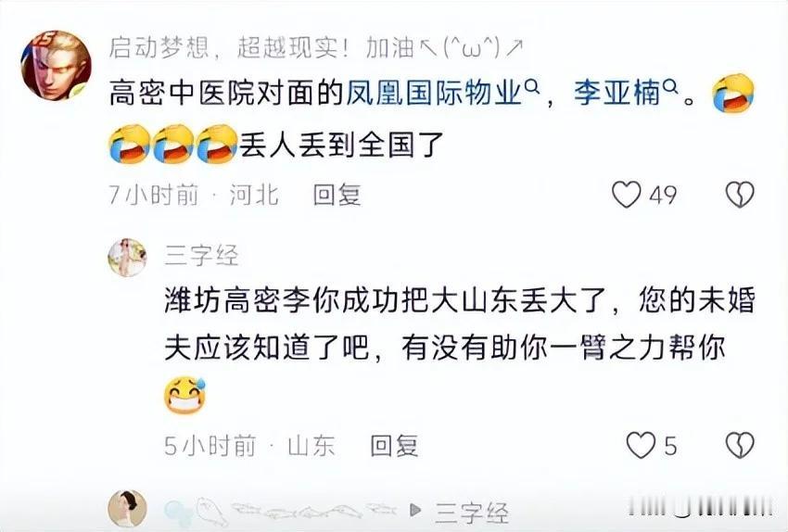Viewport: 788px width, 532px height.
Task: Tap search icon beside 李亚楠
Action: click(x=671, y=87)
